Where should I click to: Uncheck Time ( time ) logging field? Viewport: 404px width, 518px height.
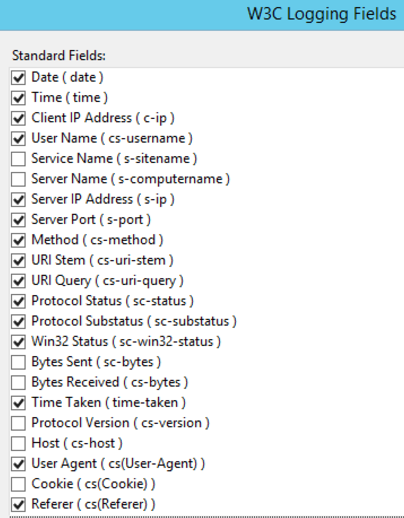click(x=18, y=98)
